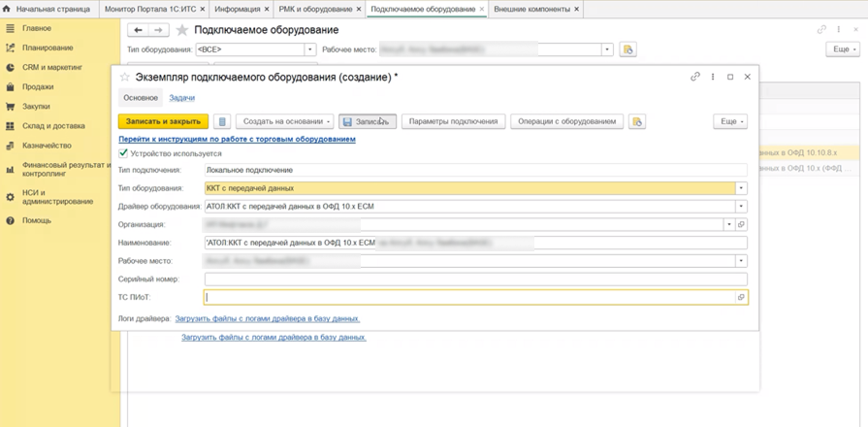Viewport: 868px width, 427px height.
Task: Expand the Драйвер оборудования dropdown
Action: [741, 207]
